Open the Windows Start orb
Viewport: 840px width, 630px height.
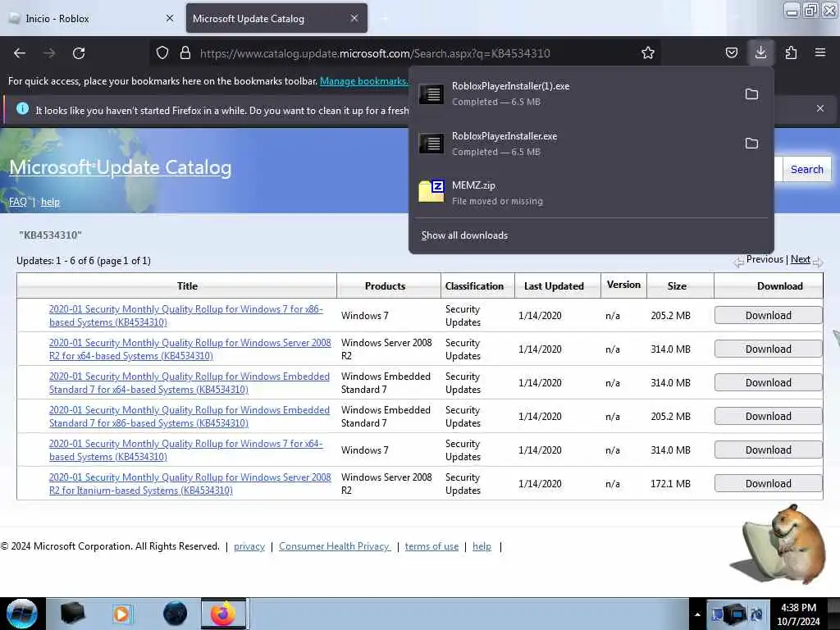point(22,614)
